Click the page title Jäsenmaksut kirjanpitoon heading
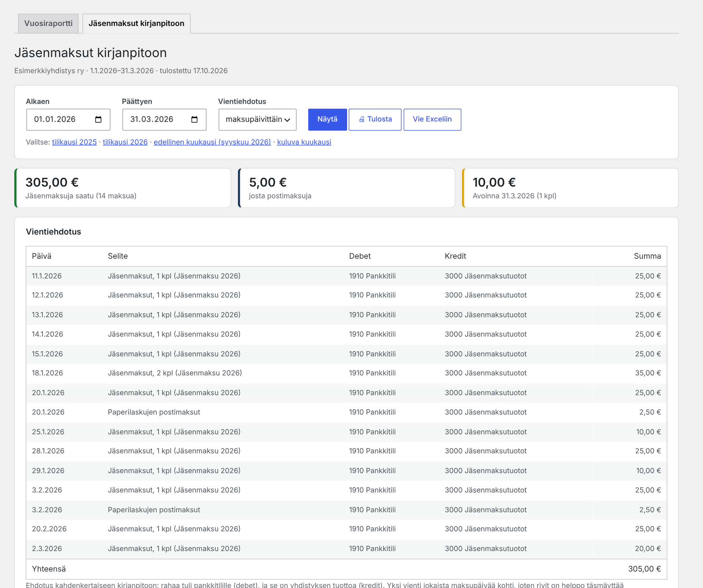 click(90, 53)
